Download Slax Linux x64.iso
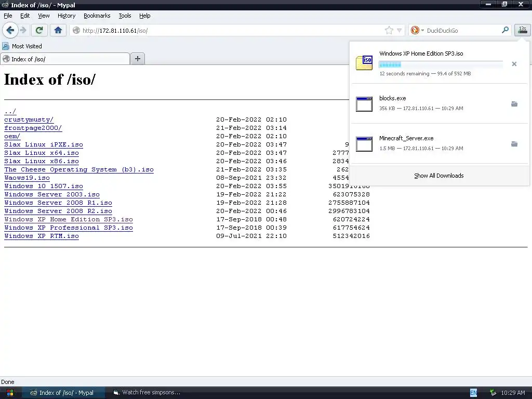Viewport: 532px width, 399px height. (x=42, y=153)
